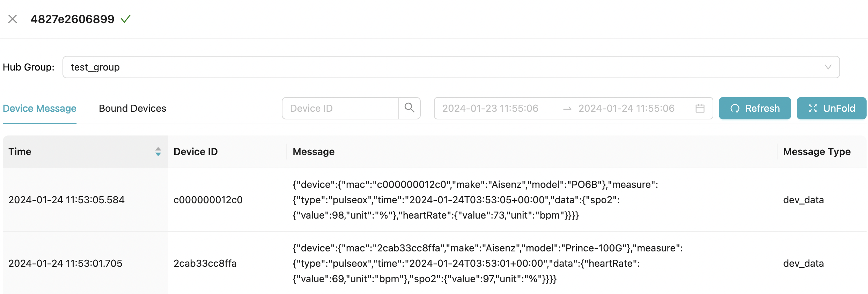The height and width of the screenshot is (294, 868).
Task: Click the hub title 4827e2606899
Action: click(x=73, y=19)
